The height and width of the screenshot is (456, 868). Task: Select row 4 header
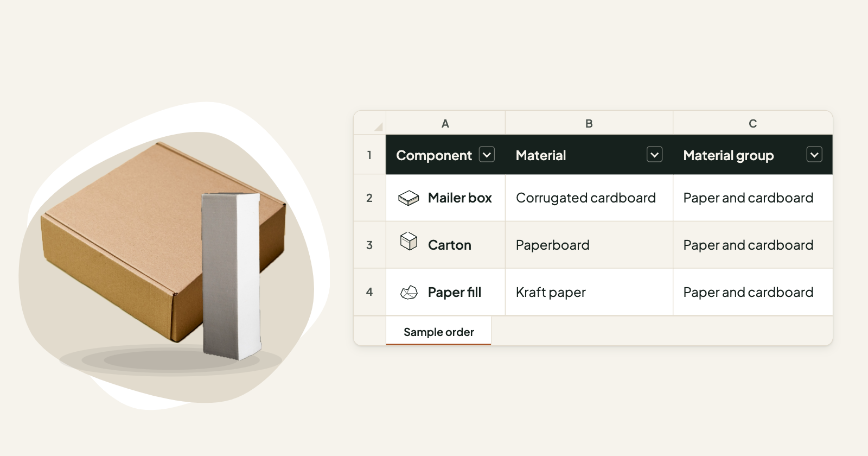tap(369, 292)
